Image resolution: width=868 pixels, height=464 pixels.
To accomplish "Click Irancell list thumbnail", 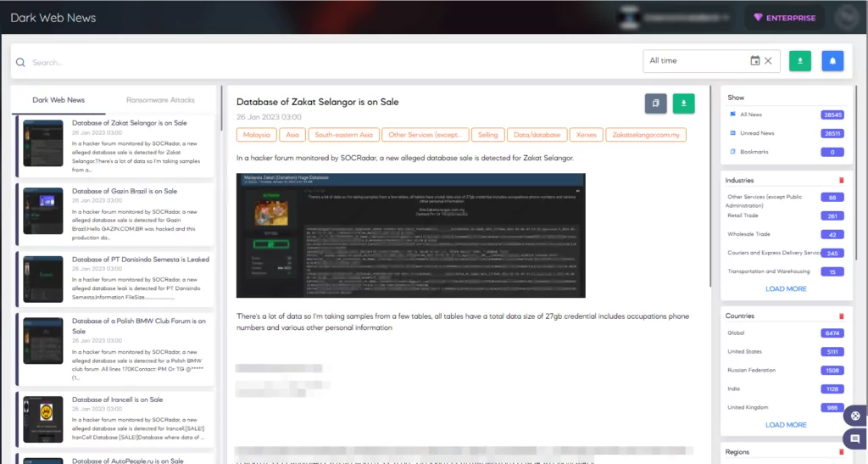I will [43, 419].
